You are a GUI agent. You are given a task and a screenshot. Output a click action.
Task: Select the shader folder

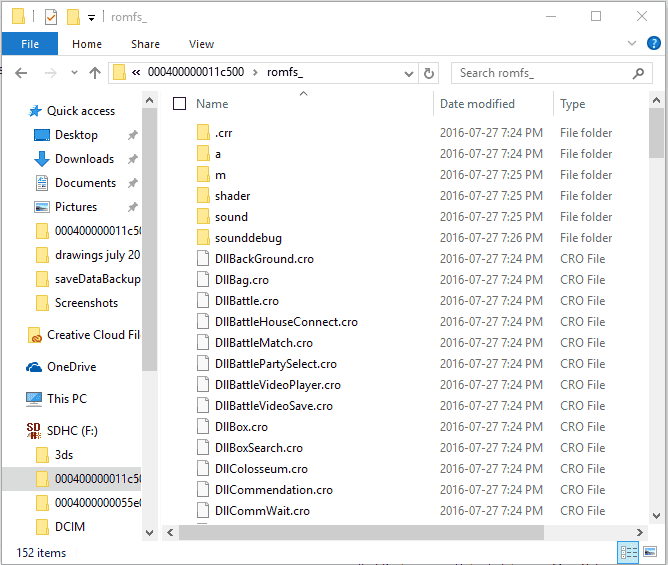click(x=232, y=196)
